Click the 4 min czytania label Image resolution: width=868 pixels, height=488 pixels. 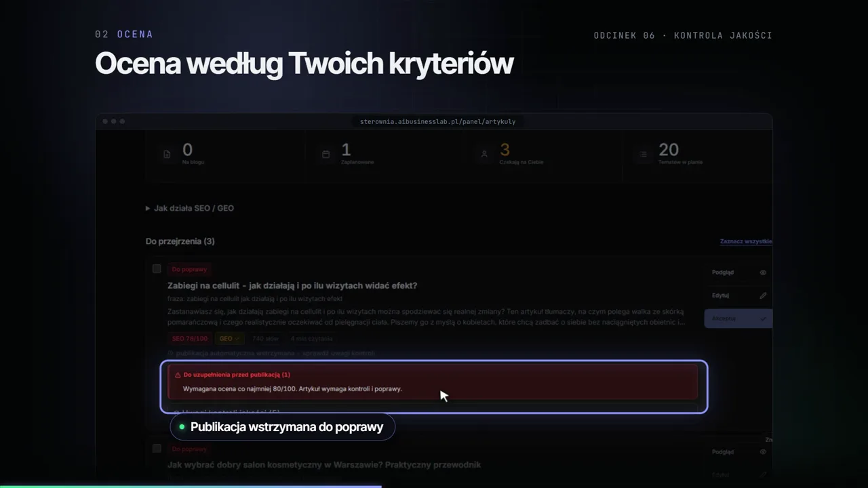click(311, 338)
